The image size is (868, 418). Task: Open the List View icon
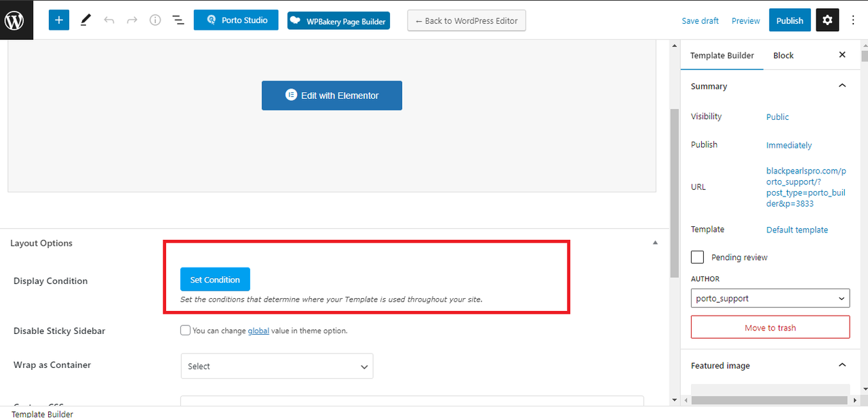[x=178, y=20]
